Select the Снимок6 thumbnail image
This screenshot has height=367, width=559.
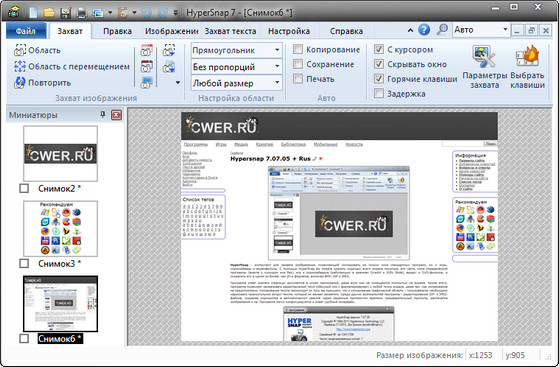coord(60,304)
